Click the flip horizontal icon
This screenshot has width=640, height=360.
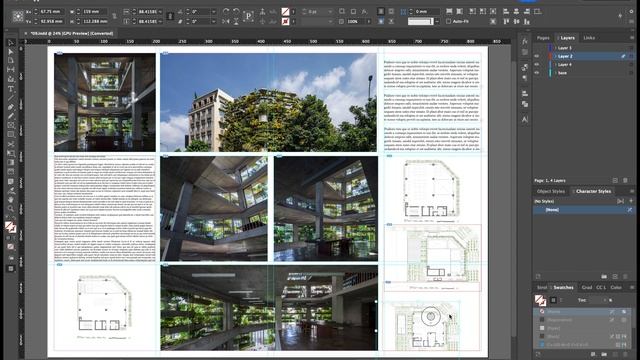tap(226, 21)
